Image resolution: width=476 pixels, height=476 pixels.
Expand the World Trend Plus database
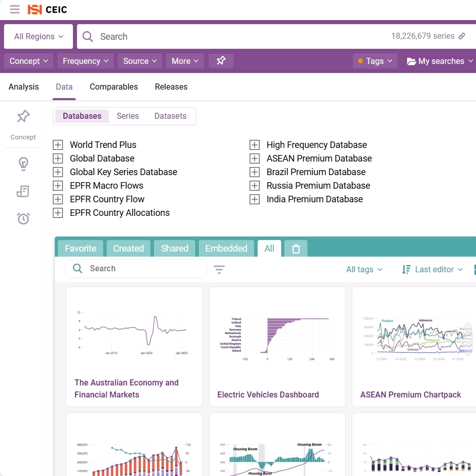tap(58, 145)
